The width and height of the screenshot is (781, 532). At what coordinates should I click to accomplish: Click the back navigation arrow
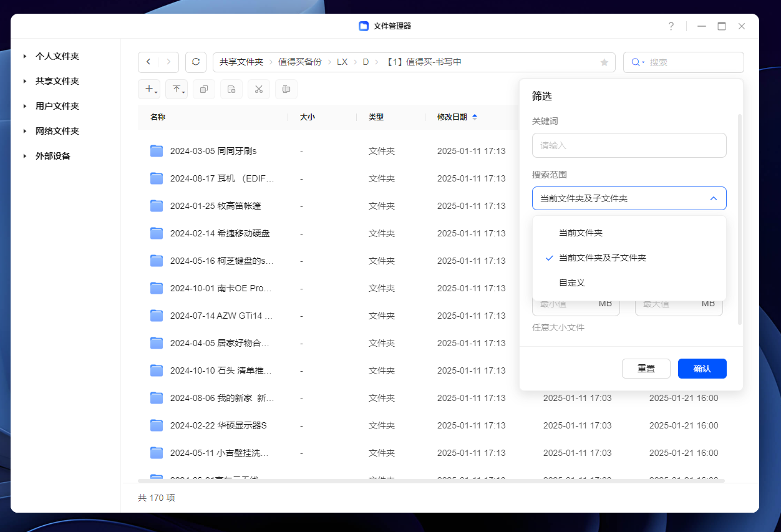148,62
